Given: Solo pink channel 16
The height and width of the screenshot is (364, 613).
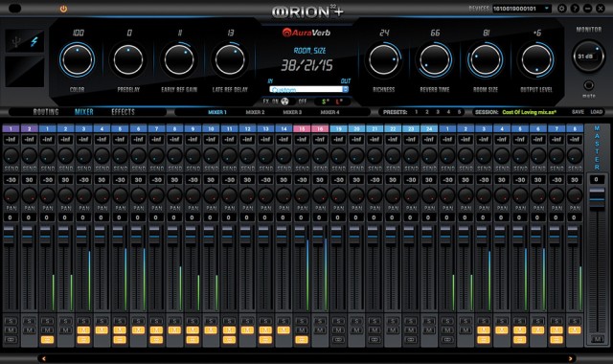Looking at the screenshot, I should [320, 321].
